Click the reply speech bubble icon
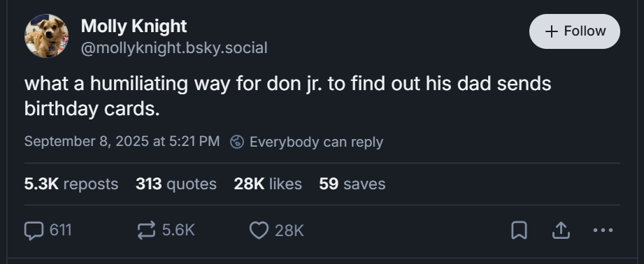 coord(34,230)
